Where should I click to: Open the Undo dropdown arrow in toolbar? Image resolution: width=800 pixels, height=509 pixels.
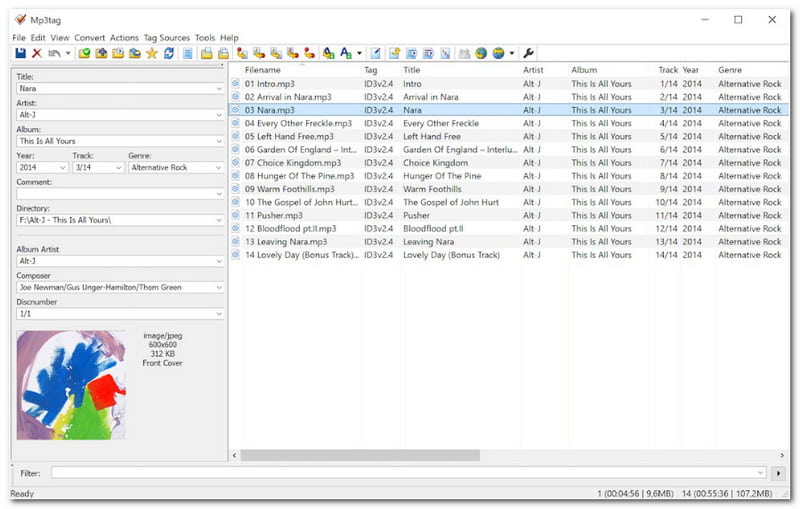coord(68,53)
